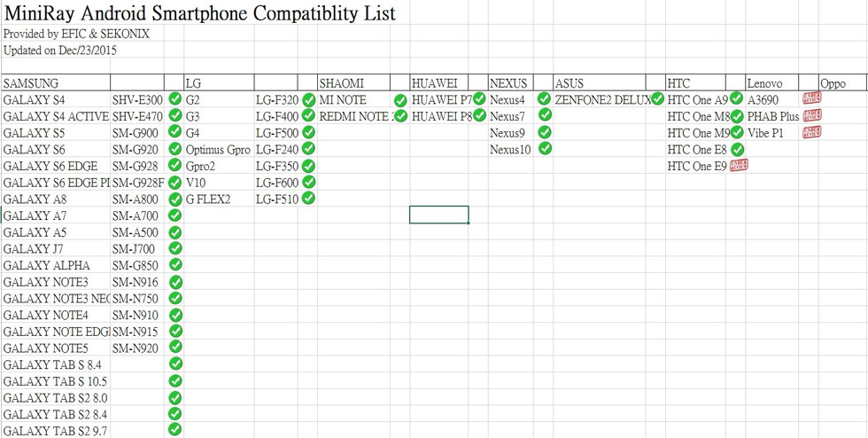Click the MiniRay Android Smartphone Compatiblity List title

[200, 12]
